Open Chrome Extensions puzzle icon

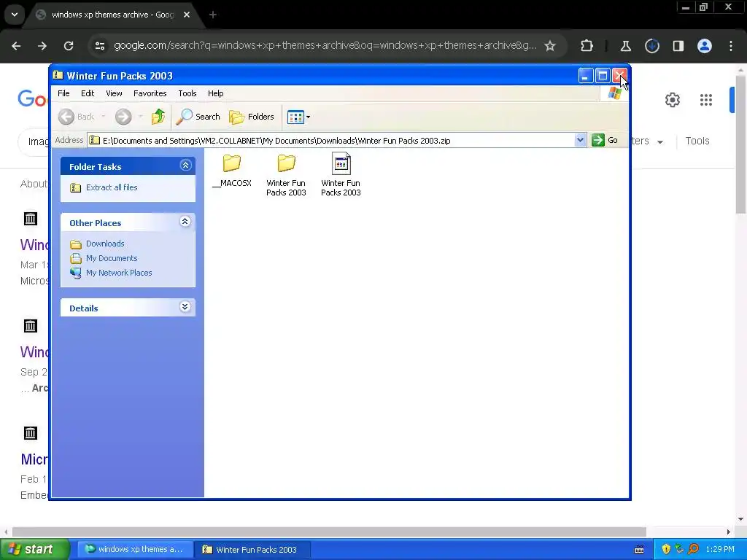[587, 46]
